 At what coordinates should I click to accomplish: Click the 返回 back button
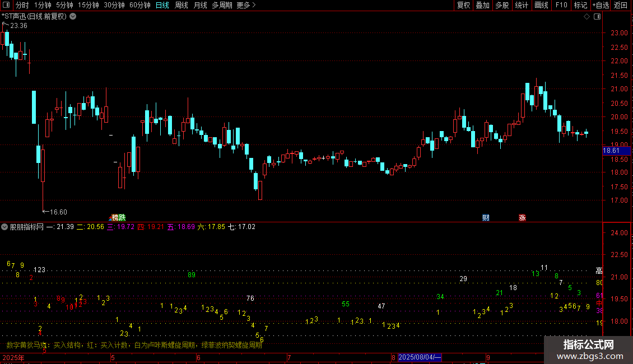pos(621,5)
